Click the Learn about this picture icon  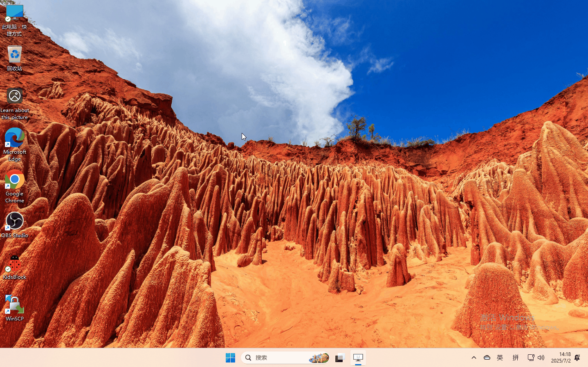[x=15, y=104]
